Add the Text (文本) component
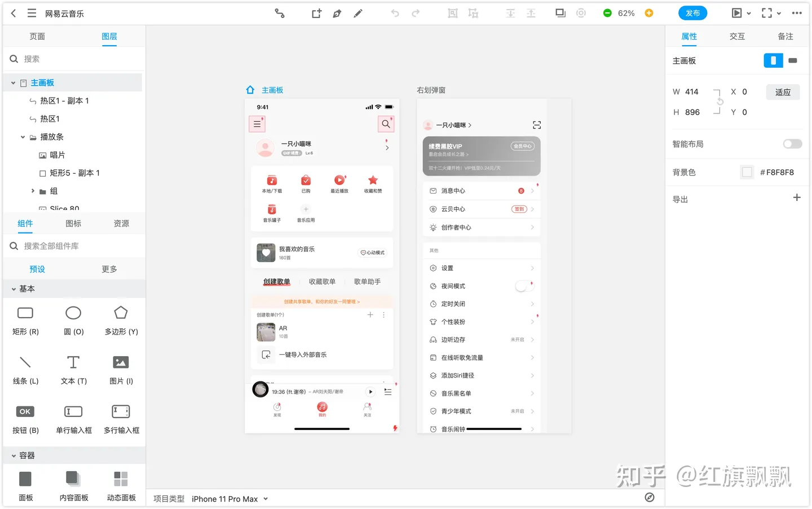The image size is (812, 509). (x=73, y=369)
